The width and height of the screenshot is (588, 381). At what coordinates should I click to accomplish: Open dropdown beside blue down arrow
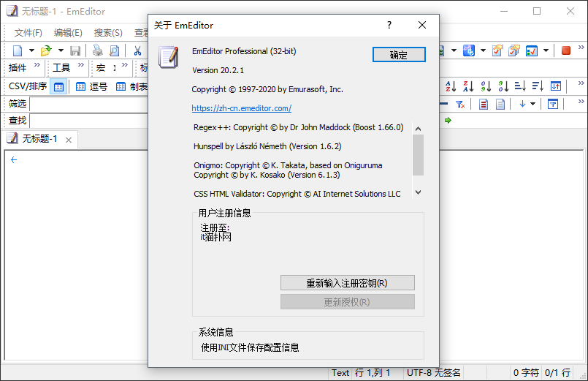(532, 104)
